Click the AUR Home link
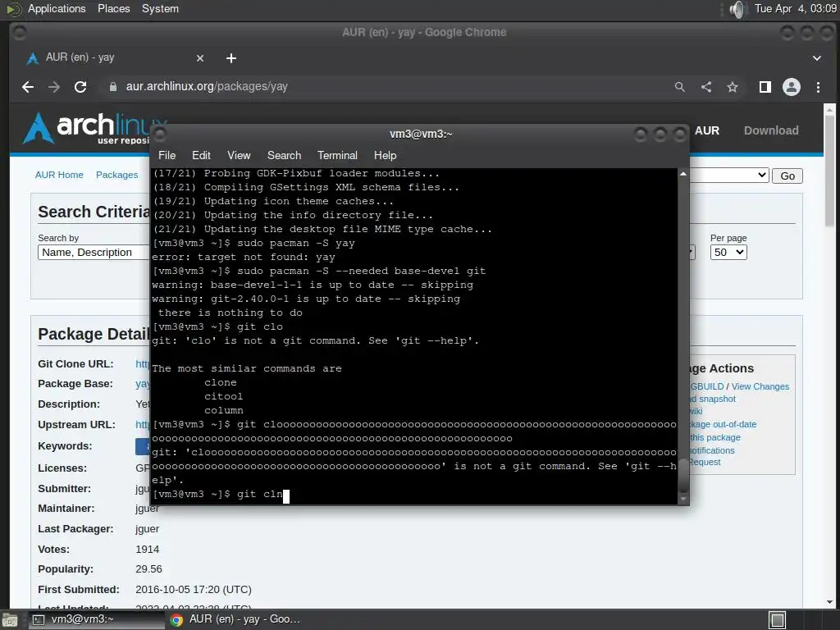This screenshot has width=840, height=630. point(59,176)
